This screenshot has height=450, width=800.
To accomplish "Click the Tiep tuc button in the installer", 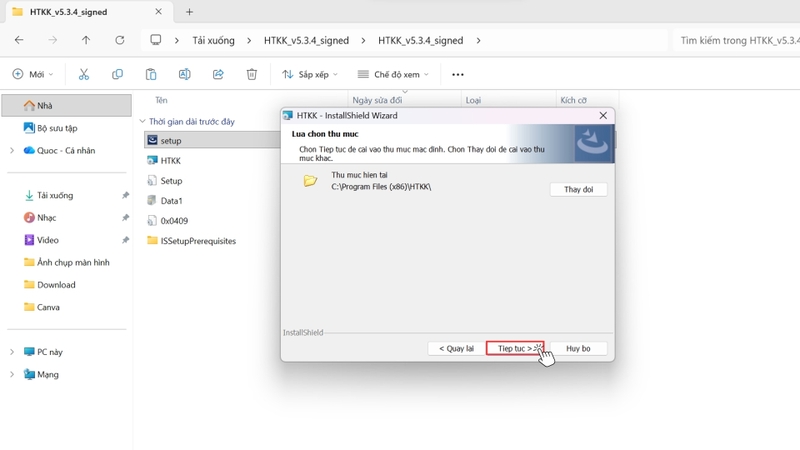I will pos(515,348).
